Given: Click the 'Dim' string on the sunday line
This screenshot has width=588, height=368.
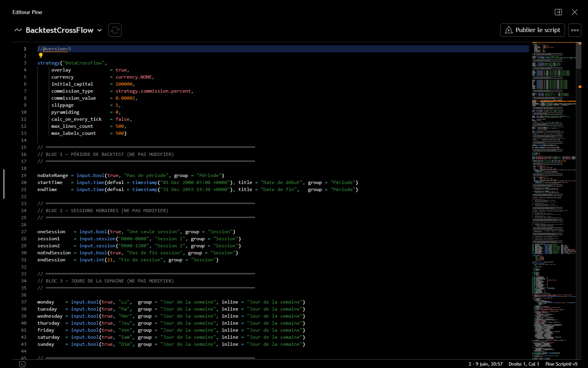Looking at the screenshot, I should (125, 344).
